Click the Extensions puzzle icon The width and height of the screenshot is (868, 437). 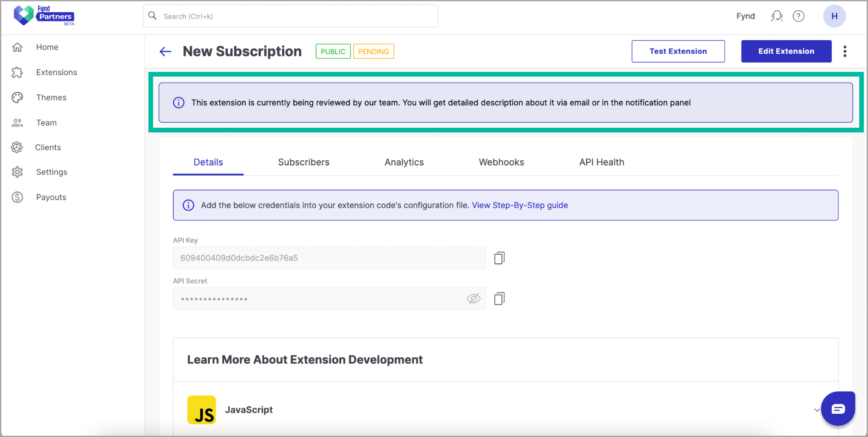17,72
